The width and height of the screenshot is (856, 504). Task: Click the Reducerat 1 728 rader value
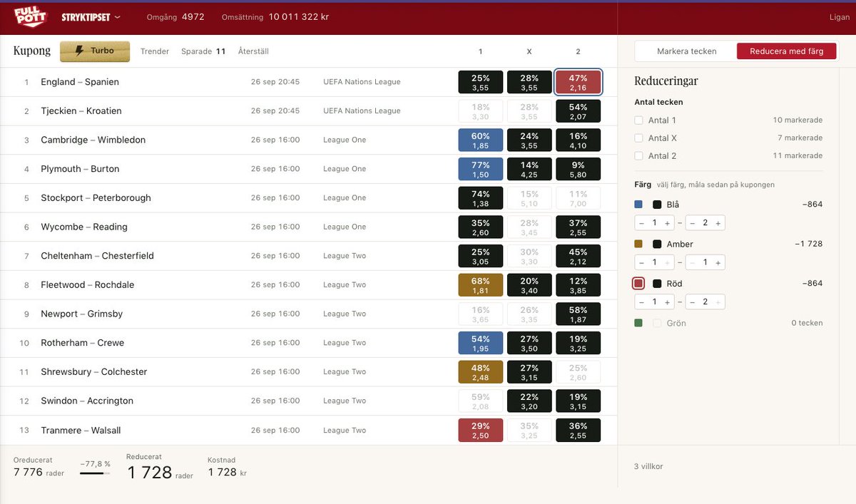click(x=160, y=473)
